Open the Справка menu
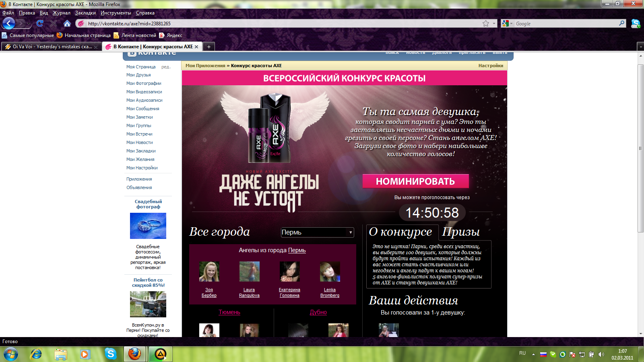The width and height of the screenshot is (644, 362). pyautogui.click(x=145, y=13)
